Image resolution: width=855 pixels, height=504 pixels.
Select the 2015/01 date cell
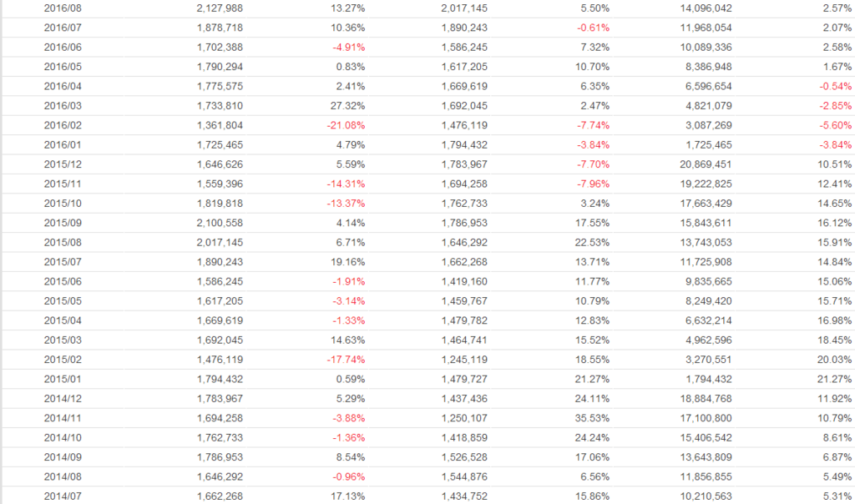pos(63,379)
